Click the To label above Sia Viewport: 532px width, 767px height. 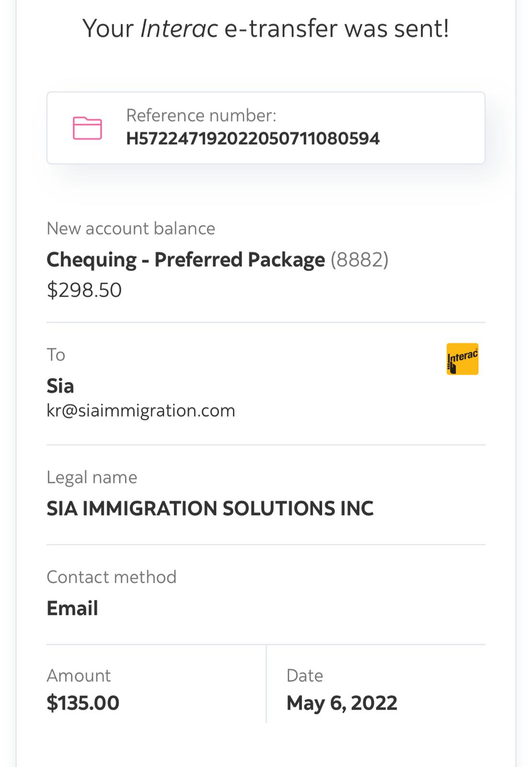click(x=56, y=355)
